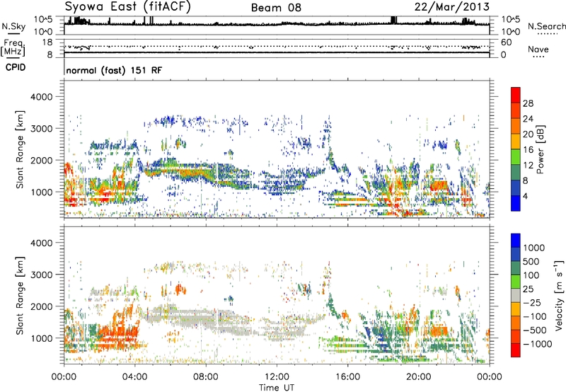The height and width of the screenshot is (392, 566).
Task: Select 'Slant Range [km]' label of power panel
Action: 20,149
